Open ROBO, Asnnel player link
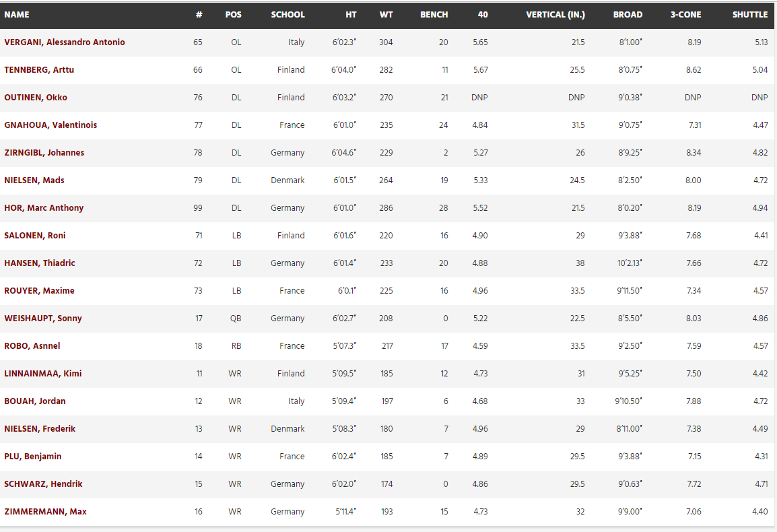 click(x=32, y=346)
